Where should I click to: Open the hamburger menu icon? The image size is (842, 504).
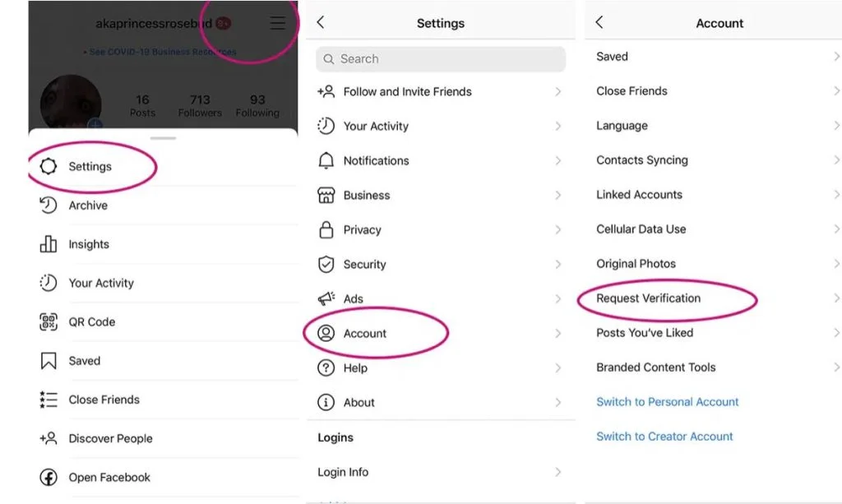point(278,24)
